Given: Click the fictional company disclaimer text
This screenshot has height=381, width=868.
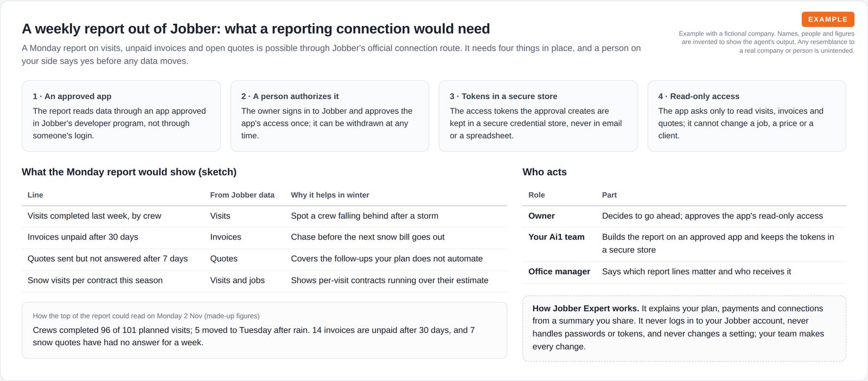Looking at the screenshot, I should (x=767, y=42).
